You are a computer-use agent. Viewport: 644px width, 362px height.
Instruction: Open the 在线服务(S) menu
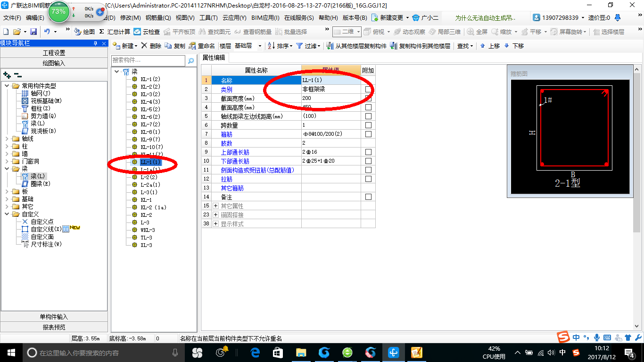coord(299,17)
